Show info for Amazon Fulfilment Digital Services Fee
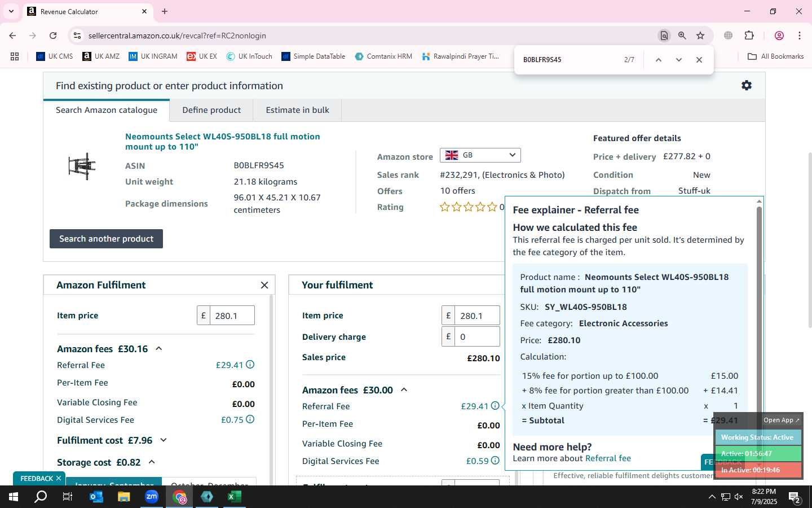This screenshot has width=812, height=508. [250, 419]
